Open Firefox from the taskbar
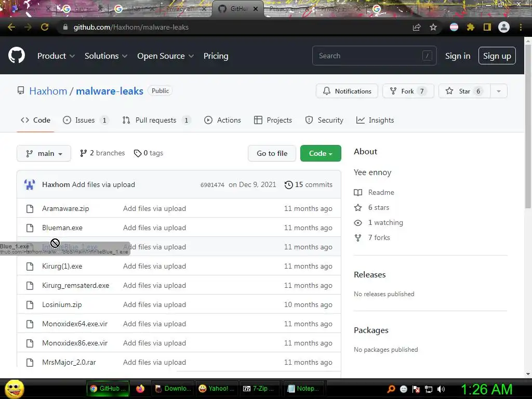This screenshot has height=399, width=532. point(140,389)
